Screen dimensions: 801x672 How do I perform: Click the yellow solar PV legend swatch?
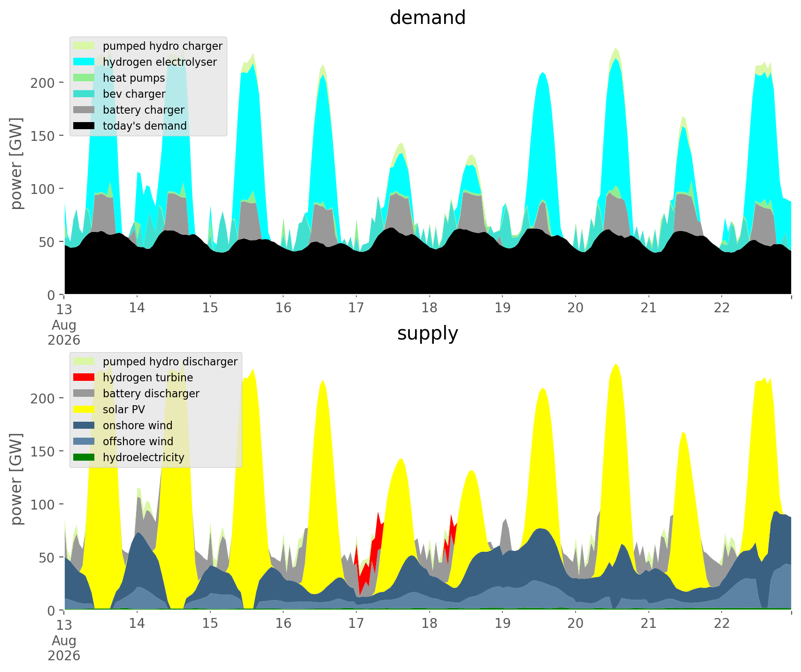click(x=84, y=409)
